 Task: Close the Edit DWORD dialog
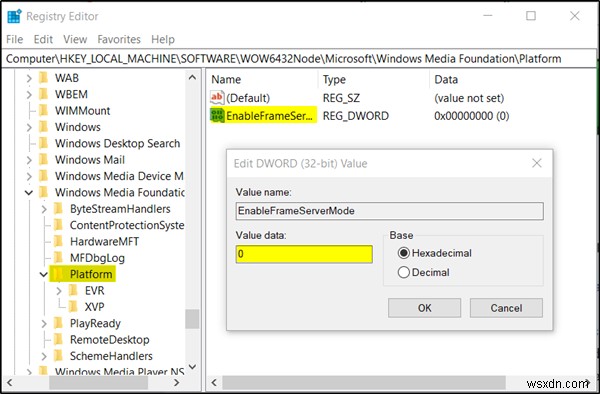(x=537, y=163)
